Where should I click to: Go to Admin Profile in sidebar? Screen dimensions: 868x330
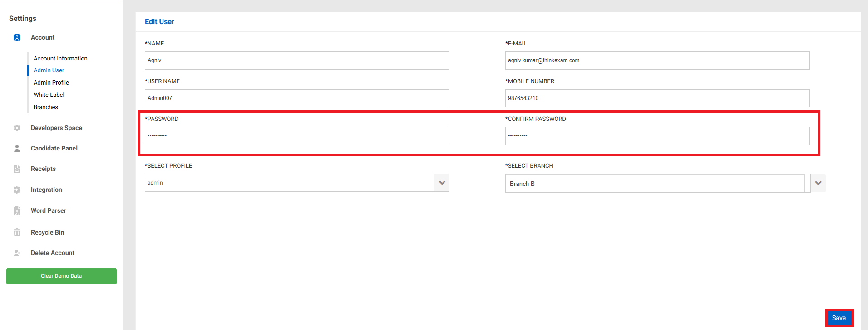point(51,83)
